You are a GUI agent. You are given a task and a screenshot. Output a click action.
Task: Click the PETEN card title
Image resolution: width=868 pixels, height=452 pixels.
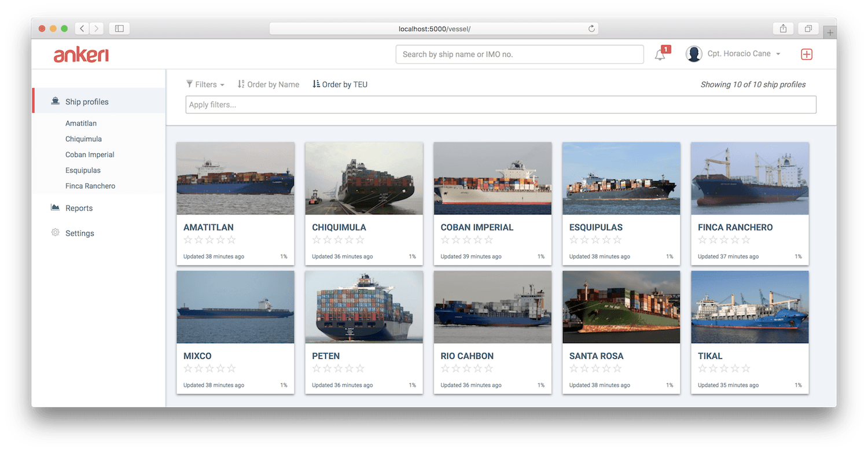click(326, 356)
